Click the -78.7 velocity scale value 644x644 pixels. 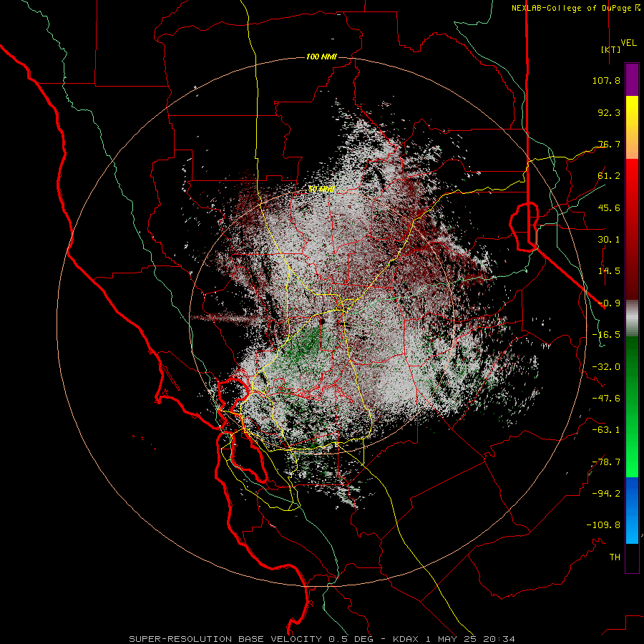pos(606,462)
